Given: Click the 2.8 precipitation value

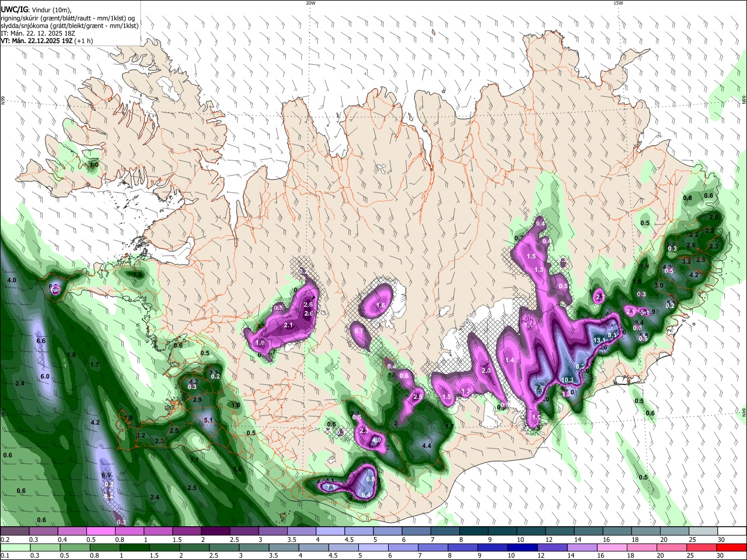Looking at the screenshot, I should (x=417, y=397).
